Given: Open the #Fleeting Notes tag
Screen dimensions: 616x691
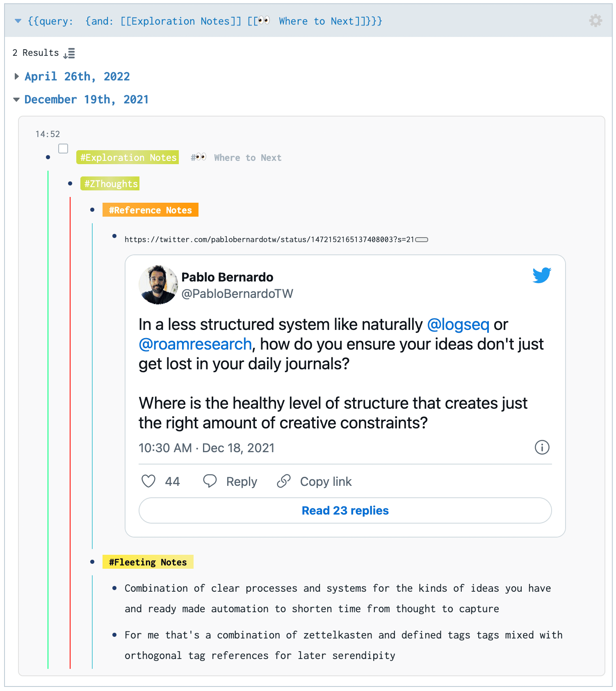Looking at the screenshot, I should coord(148,562).
